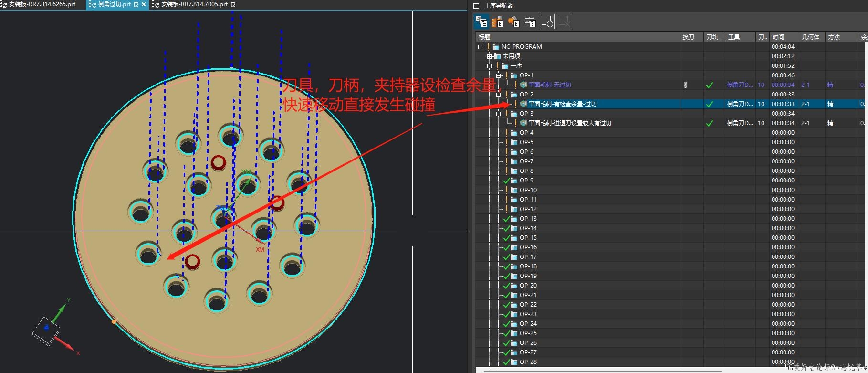Collapse the OP-2 tree node
This screenshot has height=373, width=868.
coord(499,95)
